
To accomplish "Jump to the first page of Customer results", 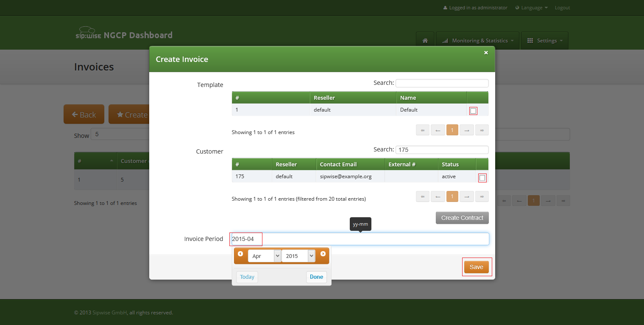I will point(422,196).
